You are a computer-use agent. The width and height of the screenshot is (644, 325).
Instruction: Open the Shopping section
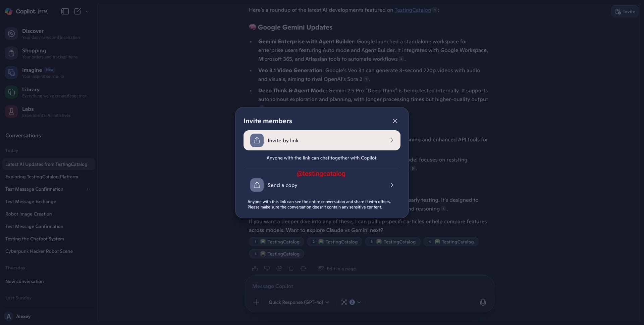[48, 53]
